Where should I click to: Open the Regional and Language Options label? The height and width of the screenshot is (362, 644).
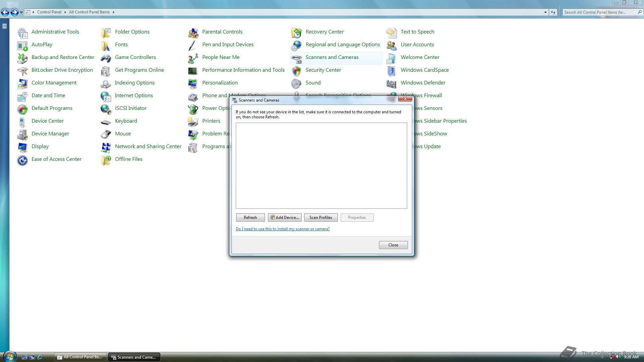342,45
